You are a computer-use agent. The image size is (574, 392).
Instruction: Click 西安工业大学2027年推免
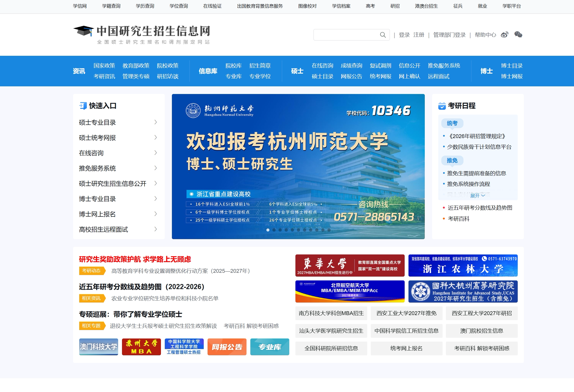click(406, 313)
